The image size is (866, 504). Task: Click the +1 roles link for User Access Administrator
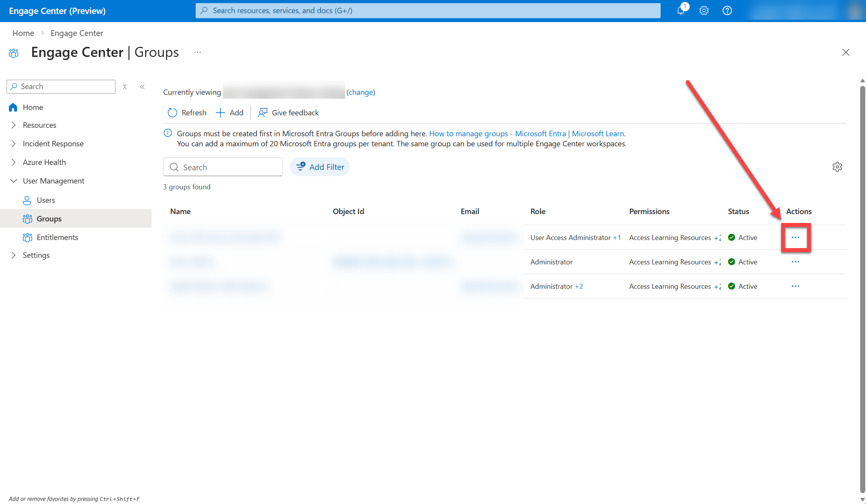point(617,238)
